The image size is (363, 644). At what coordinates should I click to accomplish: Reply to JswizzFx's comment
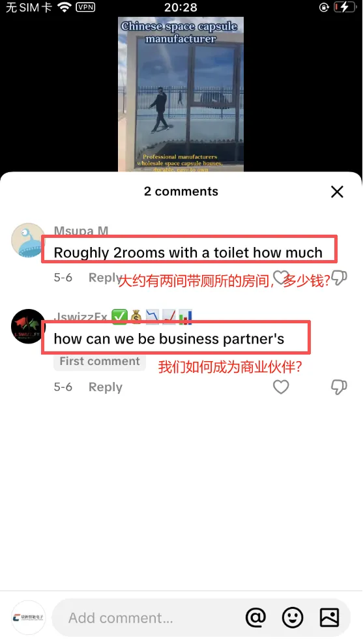[106, 387]
